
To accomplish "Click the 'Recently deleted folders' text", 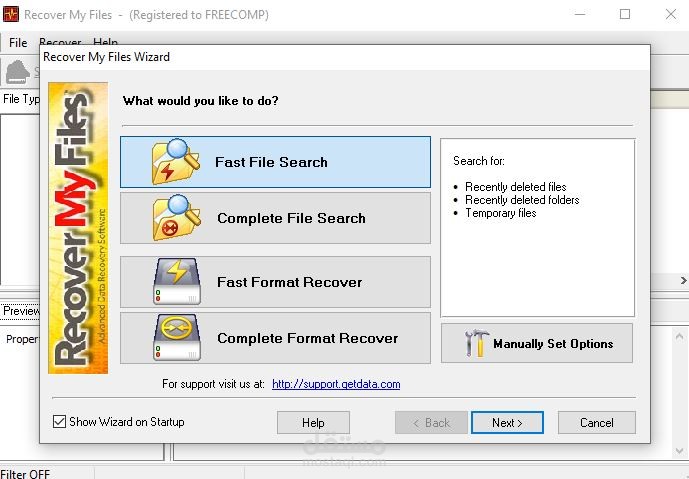I will point(522,200).
